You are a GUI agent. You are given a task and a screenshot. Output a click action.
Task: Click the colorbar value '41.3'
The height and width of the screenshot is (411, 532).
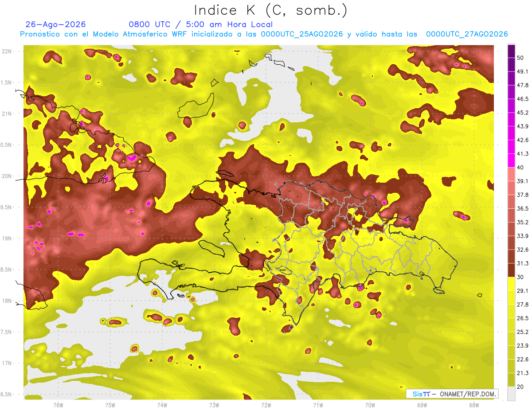(x=523, y=154)
